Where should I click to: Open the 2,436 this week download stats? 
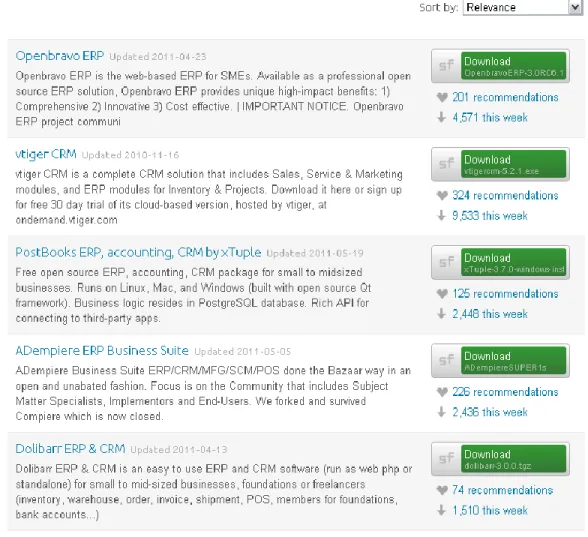(490, 412)
